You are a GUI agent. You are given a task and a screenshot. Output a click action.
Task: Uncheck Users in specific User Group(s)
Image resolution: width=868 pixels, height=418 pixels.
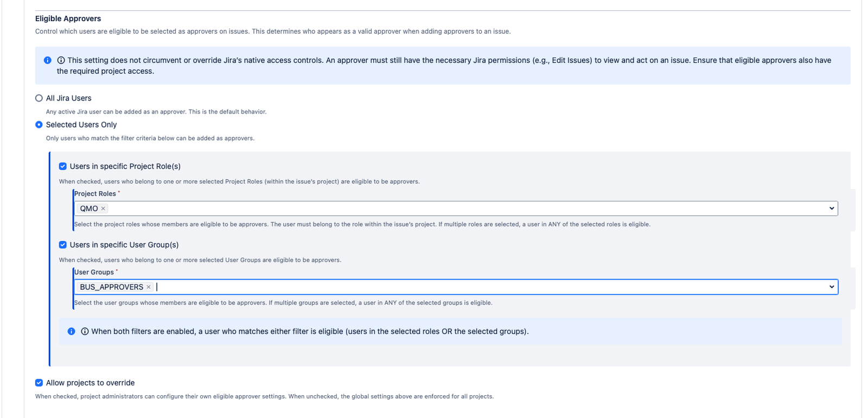point(62,245)
